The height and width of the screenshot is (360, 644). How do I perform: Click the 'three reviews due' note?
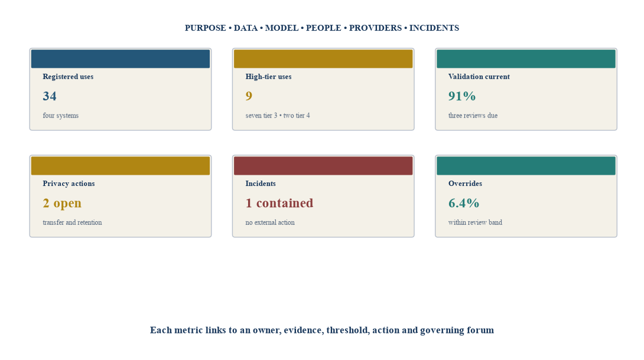pyautogui.click(x=473, y=116)
